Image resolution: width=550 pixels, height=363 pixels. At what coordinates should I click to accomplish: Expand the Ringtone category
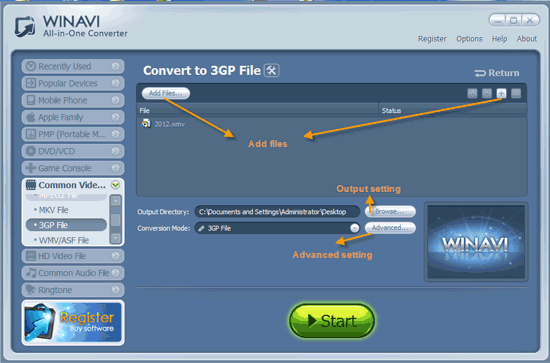[115, 290]
